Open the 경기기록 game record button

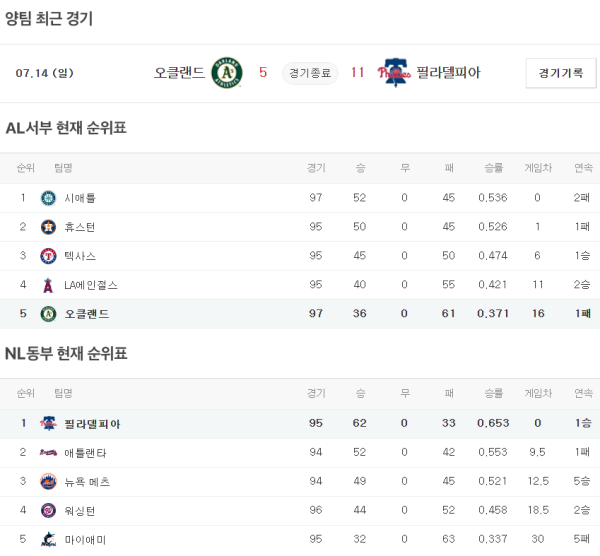tap(560, 73)
